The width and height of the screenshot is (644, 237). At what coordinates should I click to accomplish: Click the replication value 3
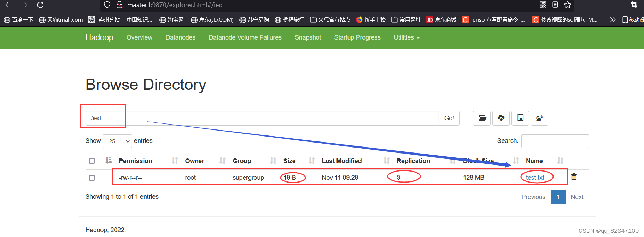click(398, 178)
